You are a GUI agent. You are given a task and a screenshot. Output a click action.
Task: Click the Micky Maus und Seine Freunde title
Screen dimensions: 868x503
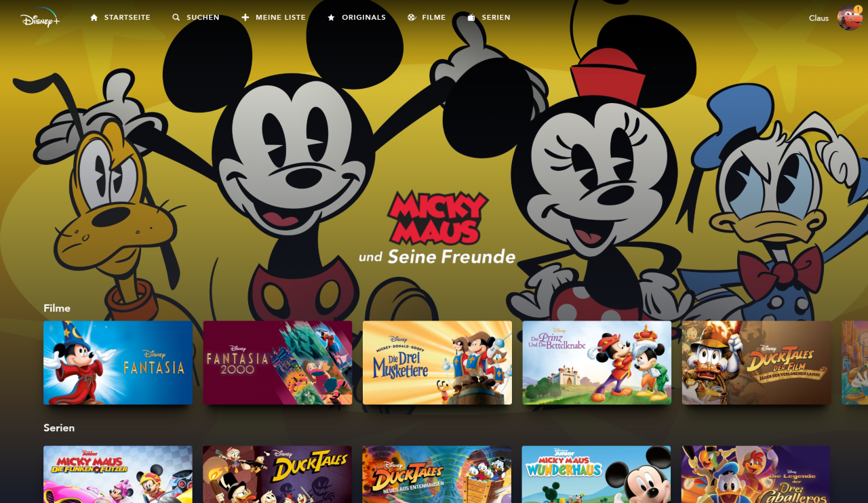point(437,228)
